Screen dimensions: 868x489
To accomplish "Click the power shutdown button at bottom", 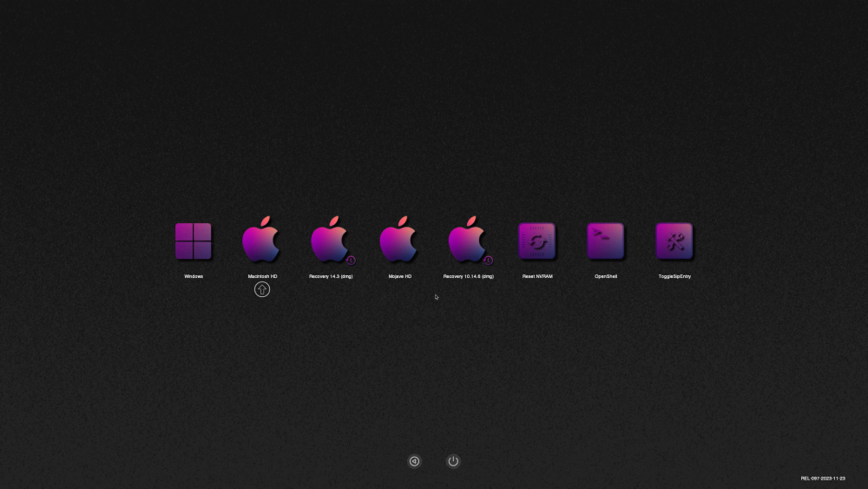I will (x=453, y=461).
